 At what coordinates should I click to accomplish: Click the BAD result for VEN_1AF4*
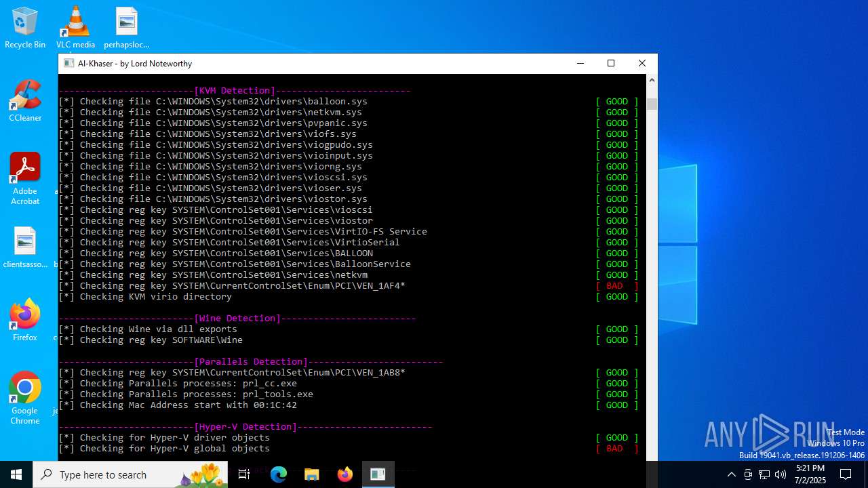(x=617, y=285)
